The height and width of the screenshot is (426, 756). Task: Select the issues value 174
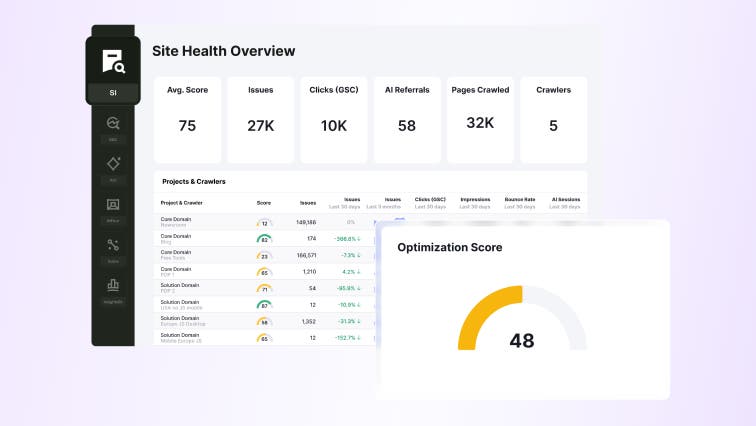tap(311, 239)
